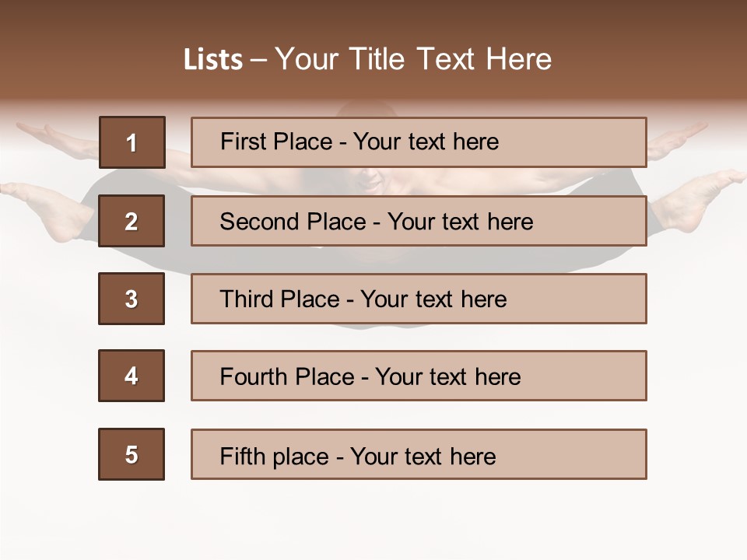Image resolution: width=747 pixels, height=560 pixels.
Task: Click the blank area below the list
Action: click(373, 520)
